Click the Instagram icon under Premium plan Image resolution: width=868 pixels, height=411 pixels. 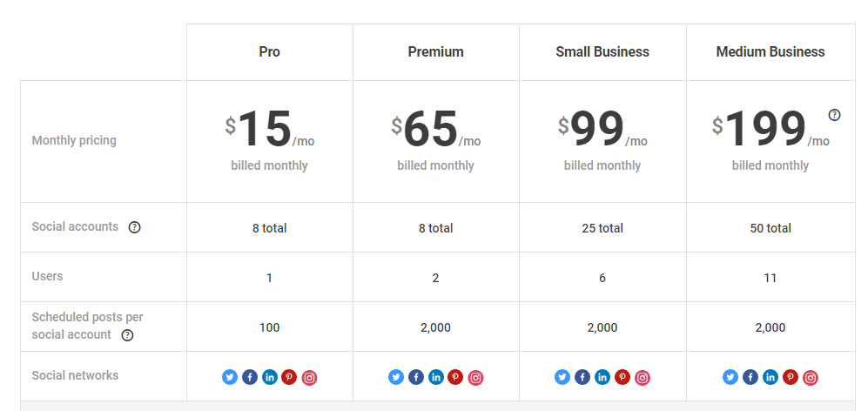tap(475, 378)
